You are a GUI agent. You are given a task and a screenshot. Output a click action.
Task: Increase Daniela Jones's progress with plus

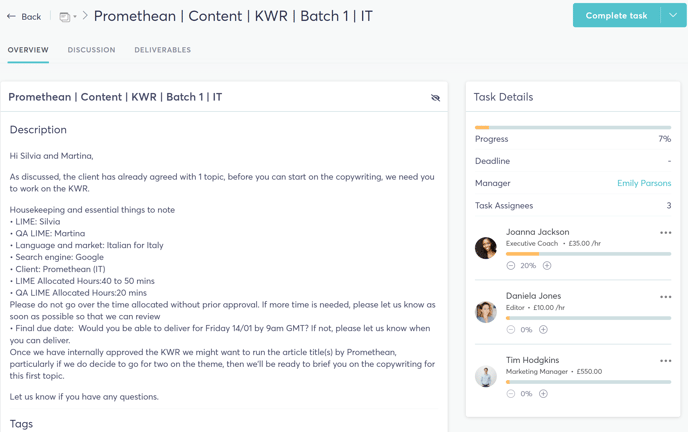(x=543, y=329)
